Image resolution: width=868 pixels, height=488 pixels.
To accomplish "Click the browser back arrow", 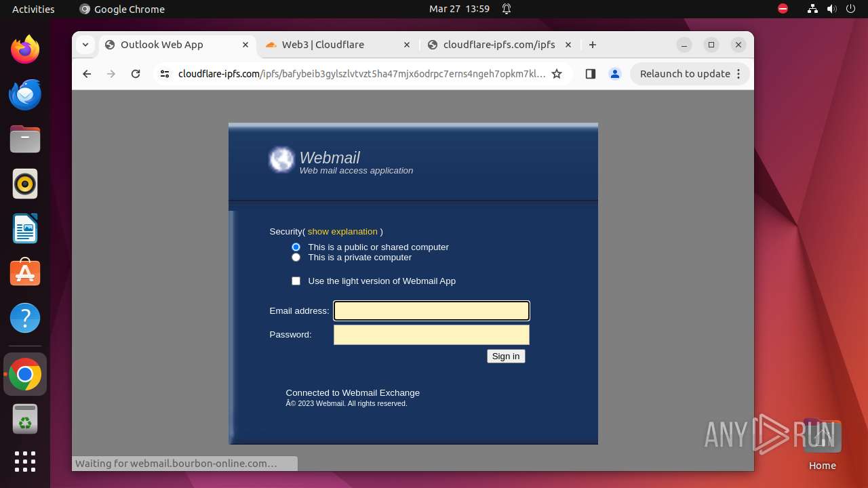I will click(87, 74).
